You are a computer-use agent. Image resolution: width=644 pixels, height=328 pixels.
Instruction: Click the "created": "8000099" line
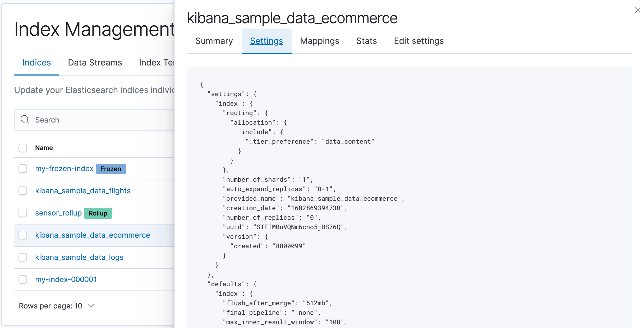(268, 246)
